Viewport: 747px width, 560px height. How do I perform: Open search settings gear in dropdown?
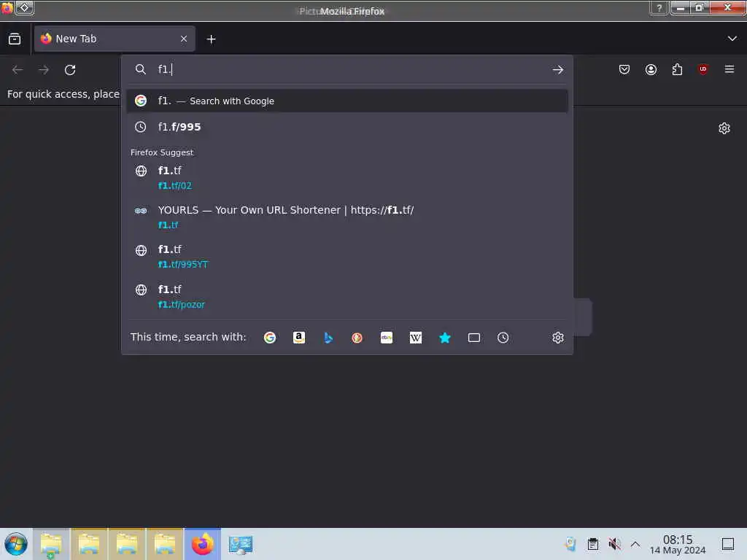click(x=558, y=338)
